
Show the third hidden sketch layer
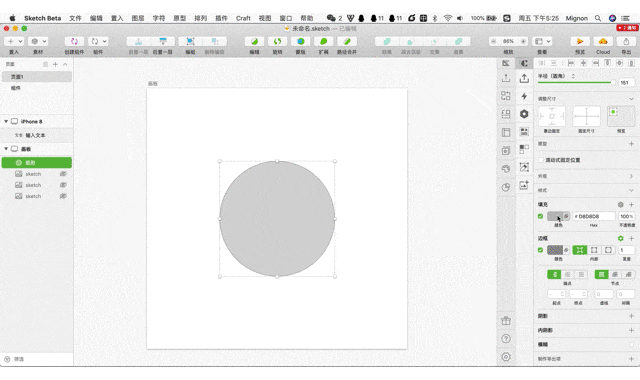63,196
